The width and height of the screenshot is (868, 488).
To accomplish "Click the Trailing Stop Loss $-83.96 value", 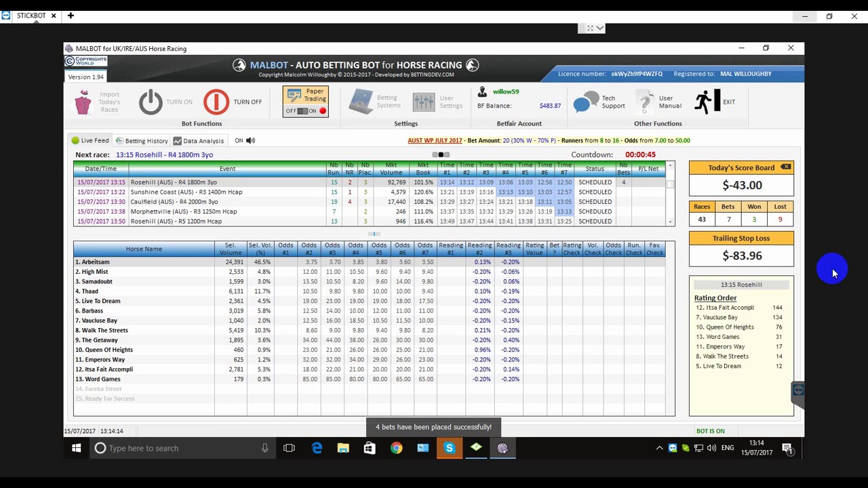I will tap(742, 256).
